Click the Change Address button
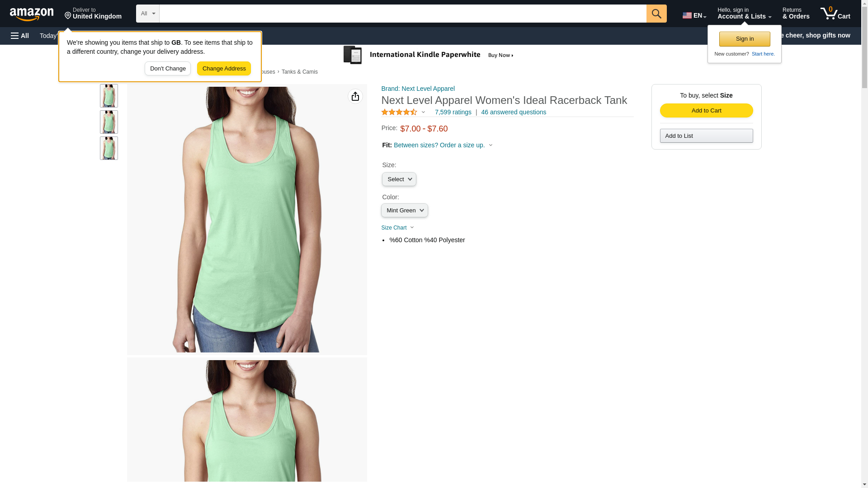 (x=224, y=69)
